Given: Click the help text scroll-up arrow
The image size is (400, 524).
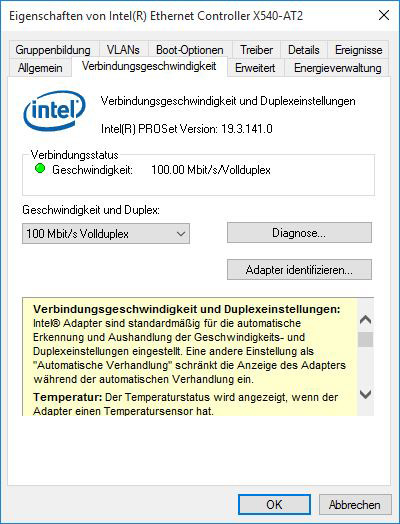Looking at the screenshot, I should [x=365, y=320].
